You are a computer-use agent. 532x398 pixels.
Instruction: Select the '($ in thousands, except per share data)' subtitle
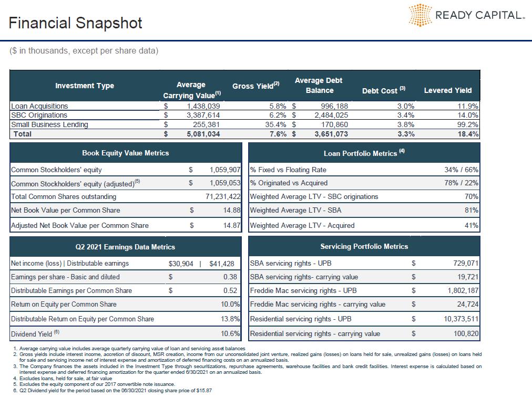[84, 50]
